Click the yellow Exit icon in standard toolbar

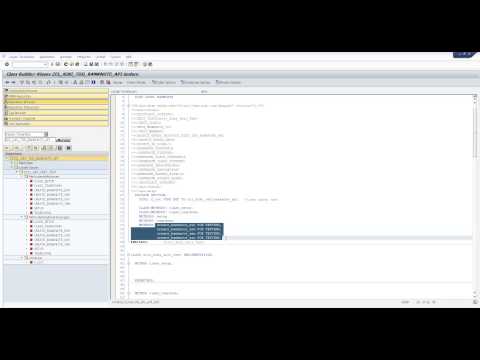[71, 64]
